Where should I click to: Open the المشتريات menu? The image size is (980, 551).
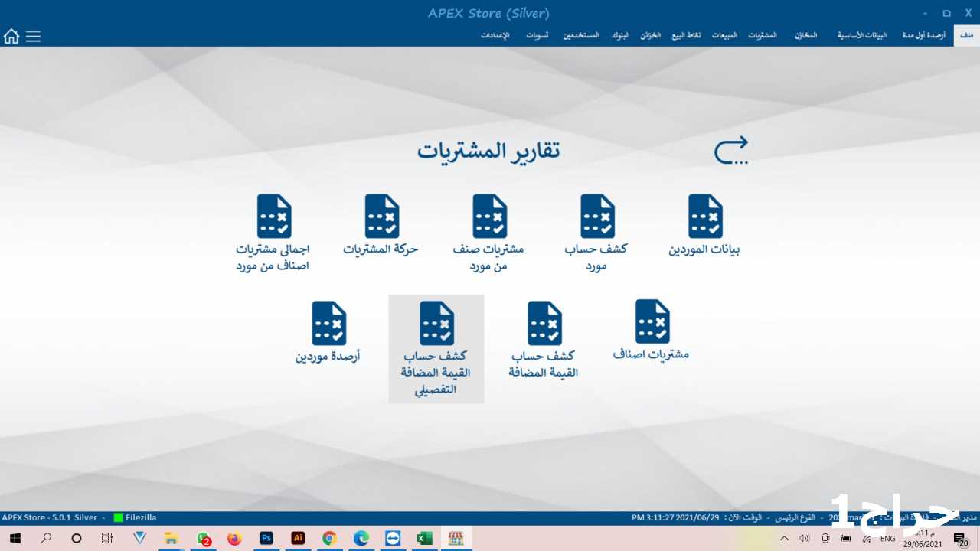click(762, 36)
